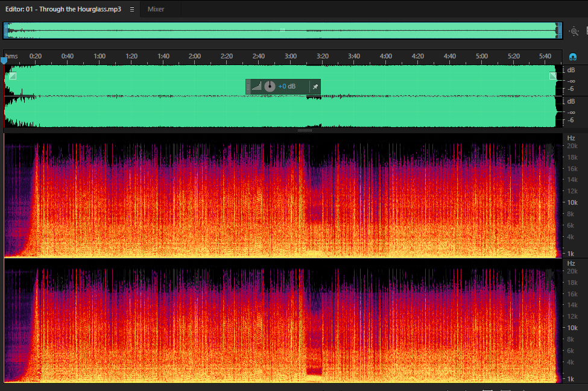
Task: Click the 5:40 mark on time ruler
Action: (x=545, y=56)
